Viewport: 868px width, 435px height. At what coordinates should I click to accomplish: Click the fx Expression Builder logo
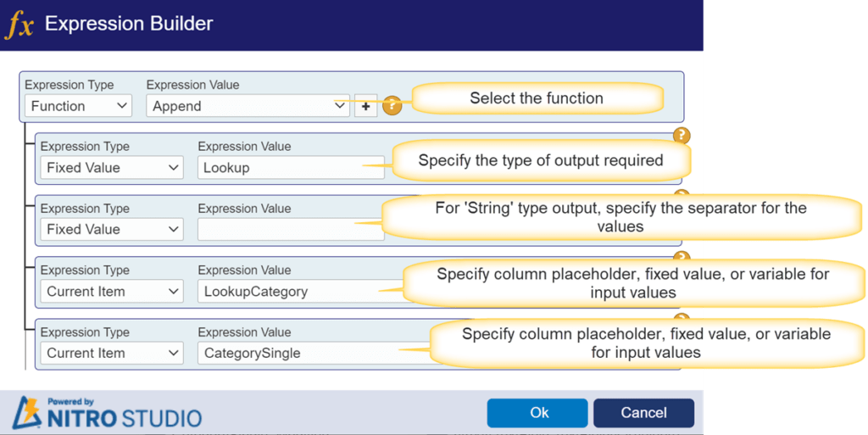point(19,25)
